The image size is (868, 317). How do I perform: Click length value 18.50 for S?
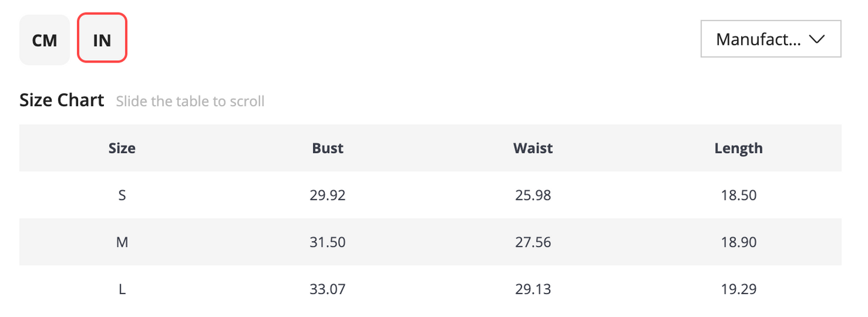(739, 195)
